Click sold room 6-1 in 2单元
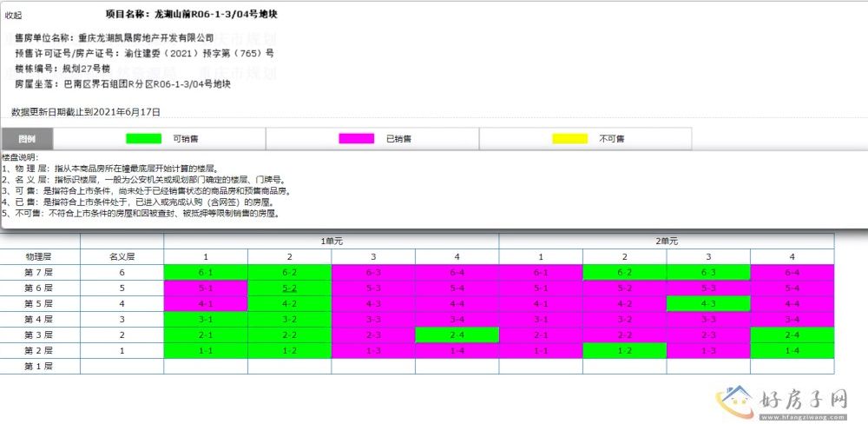This screenshot has width=868, height=424. (541, 273)
